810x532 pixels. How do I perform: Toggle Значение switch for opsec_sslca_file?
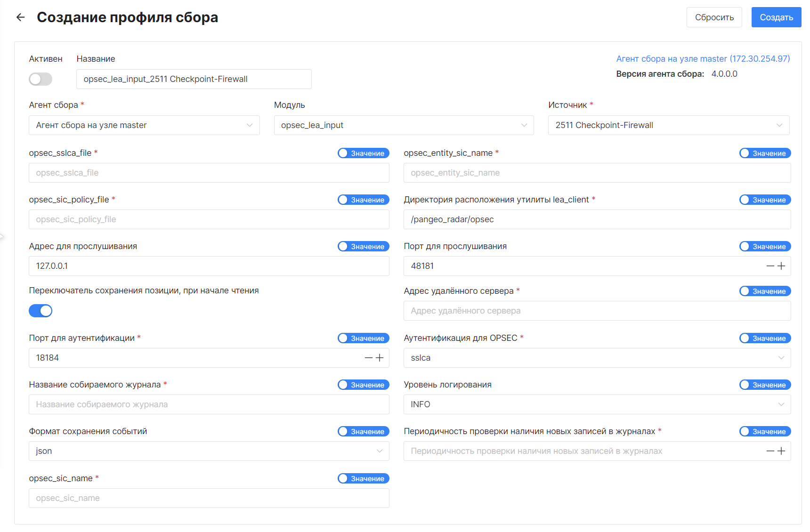click(x=363, y=153)
